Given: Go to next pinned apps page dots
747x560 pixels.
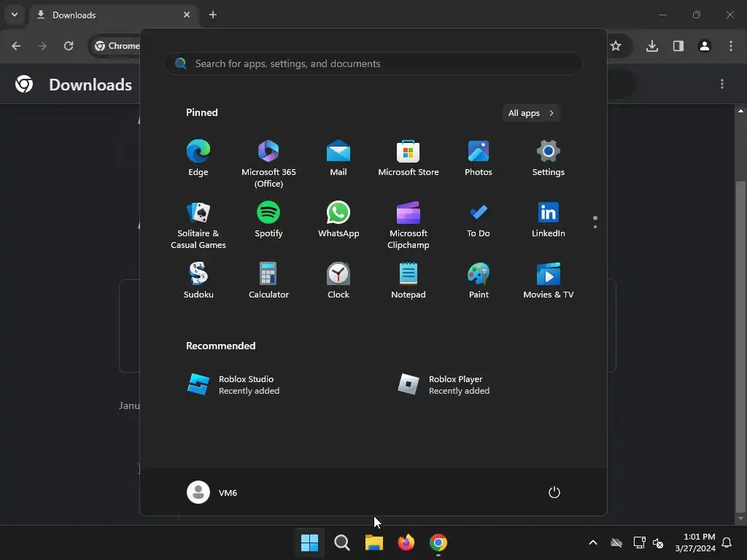Looking at the screenshot, I should pos(595,222).
